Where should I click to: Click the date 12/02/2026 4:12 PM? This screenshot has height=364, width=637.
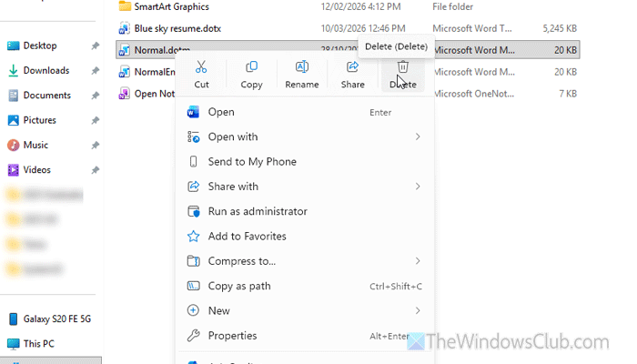point(360,6)
